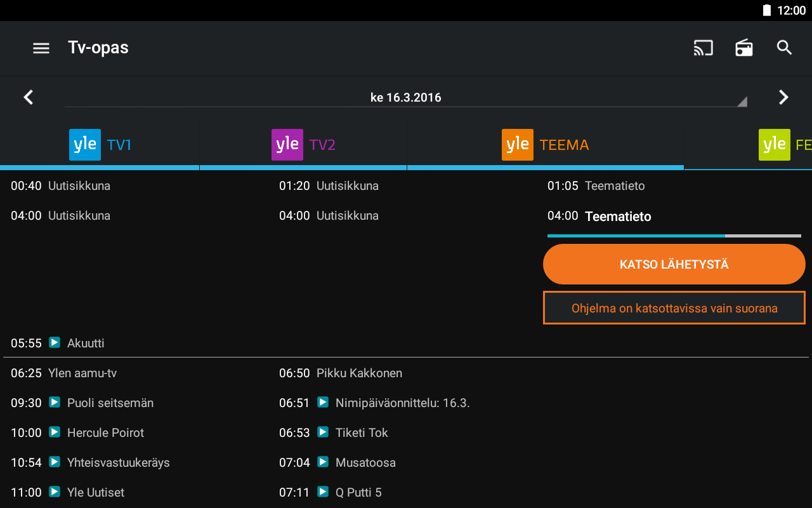Tap the play icon beside Puoli seitsemän

pos(55,402)
